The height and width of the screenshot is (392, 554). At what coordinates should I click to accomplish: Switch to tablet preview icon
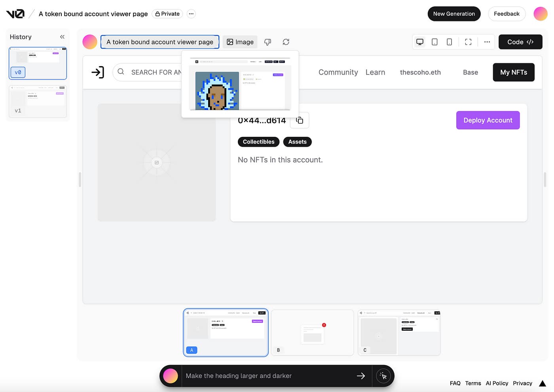tap(434, 42)
